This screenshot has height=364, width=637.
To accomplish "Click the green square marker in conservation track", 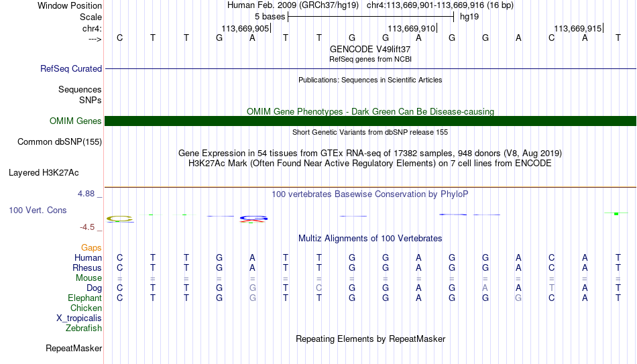I will (x=616, y=214).
